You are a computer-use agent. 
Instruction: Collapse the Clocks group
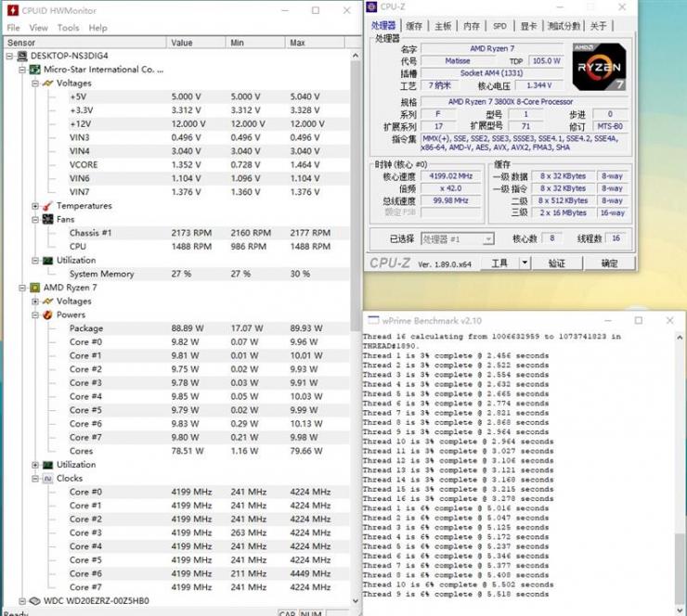pos(35,479)
